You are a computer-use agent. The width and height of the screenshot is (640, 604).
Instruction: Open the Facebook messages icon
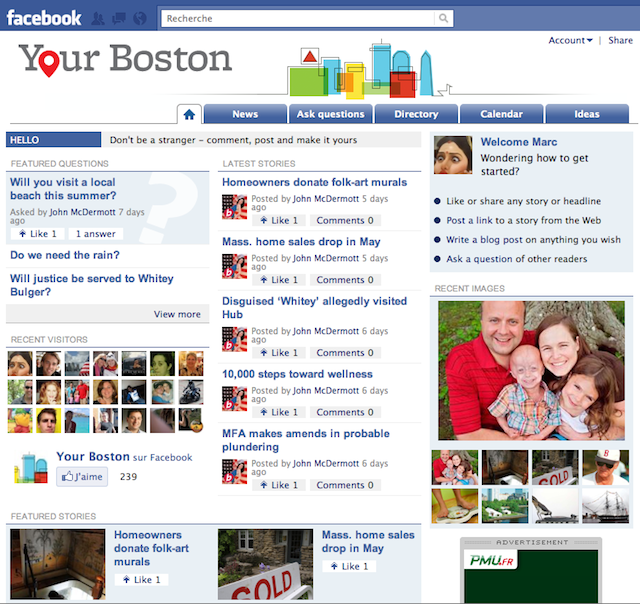coord(119,18)
